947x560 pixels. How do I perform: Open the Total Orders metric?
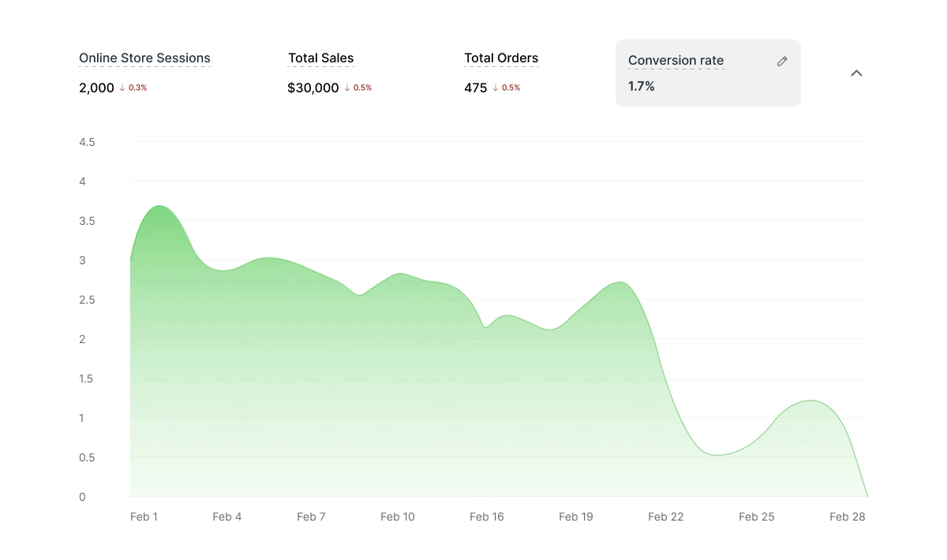pyautogui.click(x=501, y=58)
